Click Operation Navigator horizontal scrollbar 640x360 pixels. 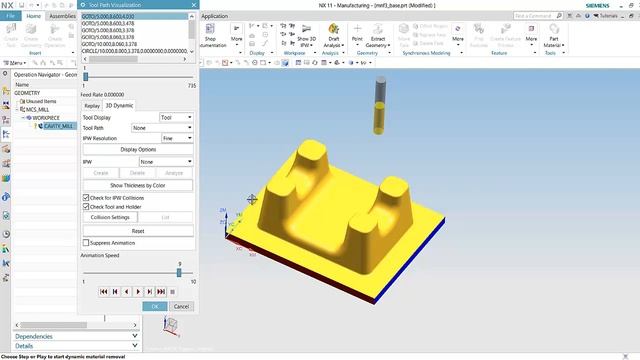click(53, 325)
